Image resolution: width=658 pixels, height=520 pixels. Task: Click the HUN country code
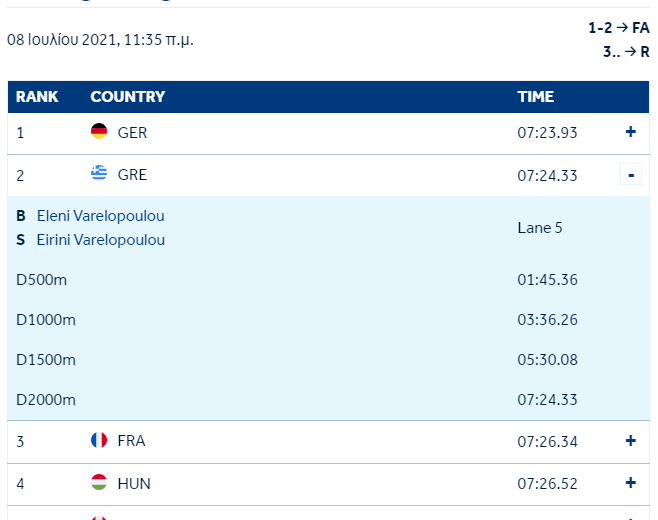(x=134, y=483)
